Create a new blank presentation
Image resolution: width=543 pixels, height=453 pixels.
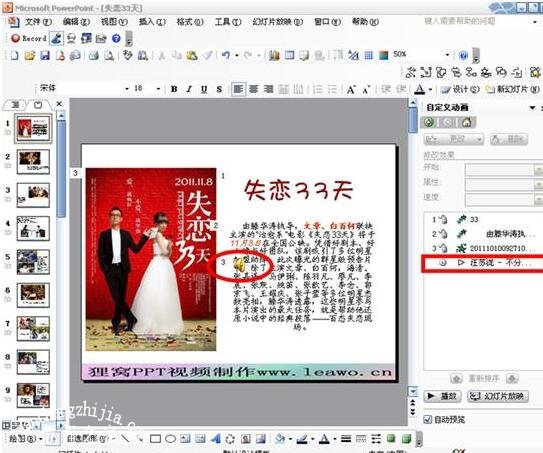click(x=14, y=55)
